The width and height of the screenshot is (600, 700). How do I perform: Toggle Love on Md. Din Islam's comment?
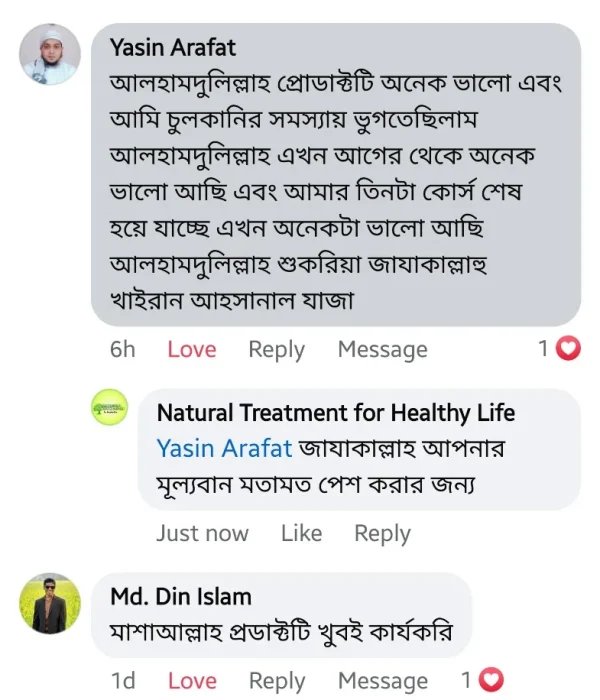pos(191,681)
